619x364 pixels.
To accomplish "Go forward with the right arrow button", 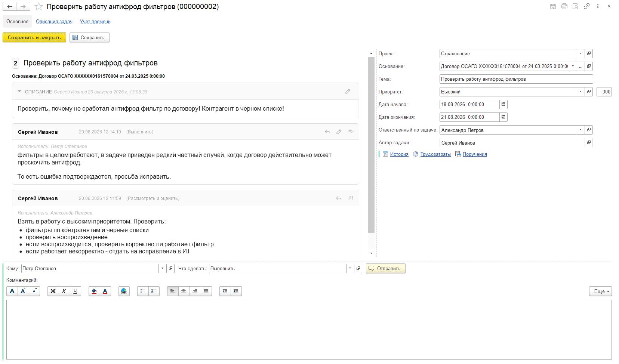I will (x=23, y=6).
